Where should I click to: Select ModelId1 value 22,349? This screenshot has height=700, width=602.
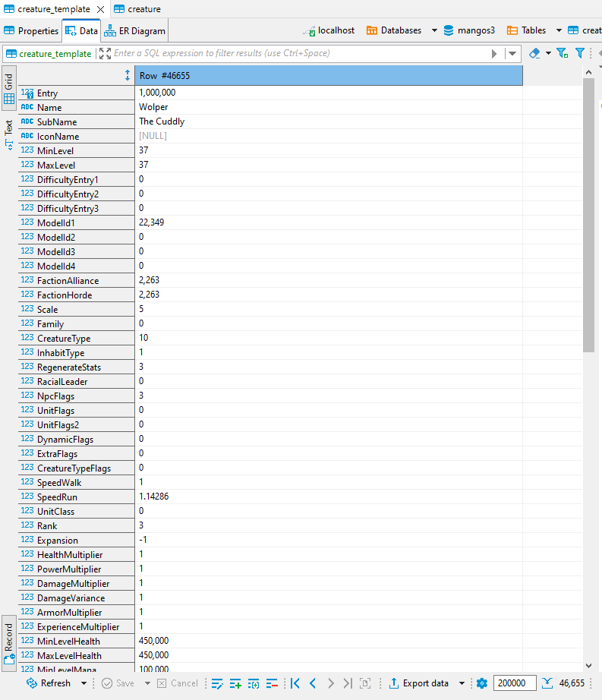(151, 222)
